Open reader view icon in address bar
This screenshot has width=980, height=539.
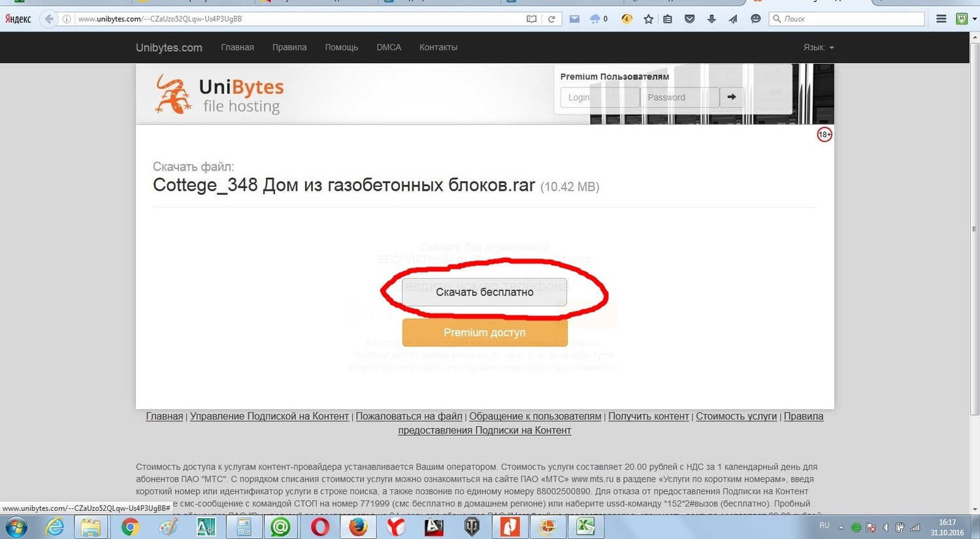coord(532,19)
